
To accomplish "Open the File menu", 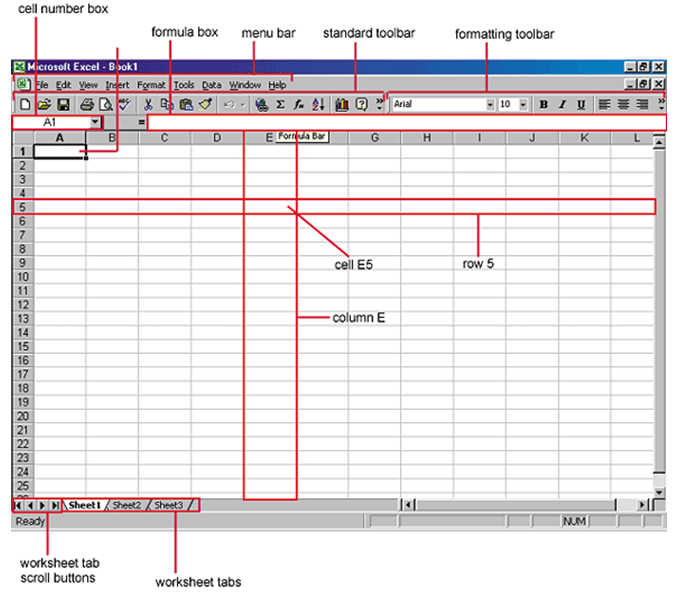I will [42, 85].
